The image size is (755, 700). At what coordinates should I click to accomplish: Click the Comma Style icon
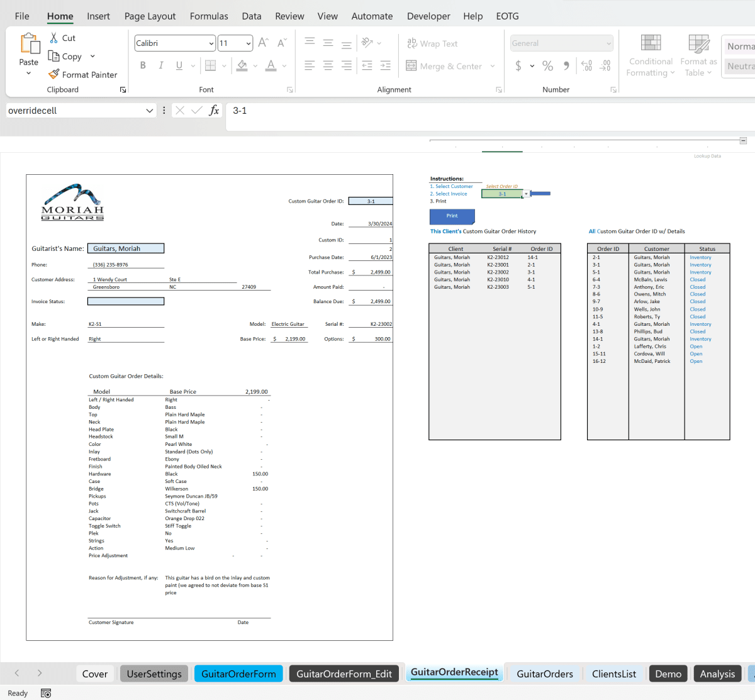pos(565,65)
